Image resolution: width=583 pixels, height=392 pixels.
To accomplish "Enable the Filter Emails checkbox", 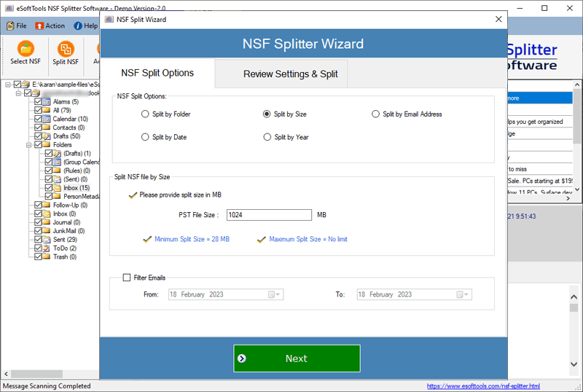I will [127, 278].
